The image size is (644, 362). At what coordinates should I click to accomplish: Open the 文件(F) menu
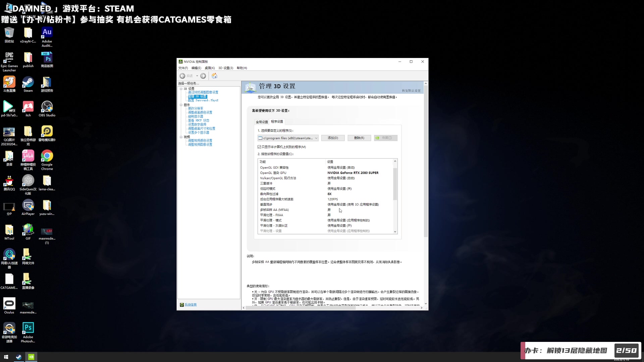pyautogui.click(x=183, y=68)
